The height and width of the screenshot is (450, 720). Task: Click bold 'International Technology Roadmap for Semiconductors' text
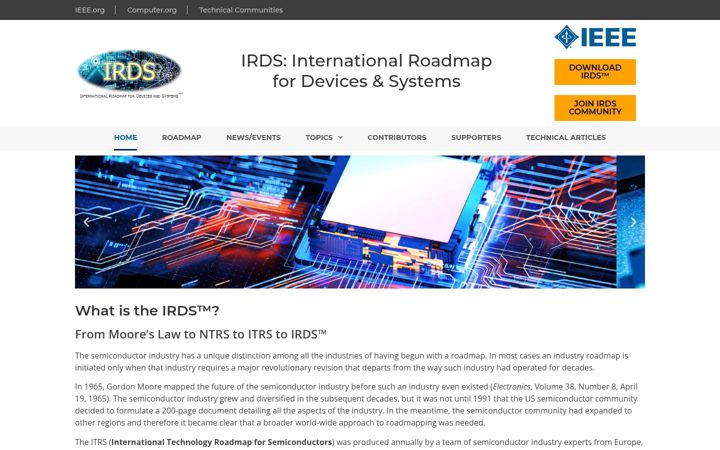(221, 442)
